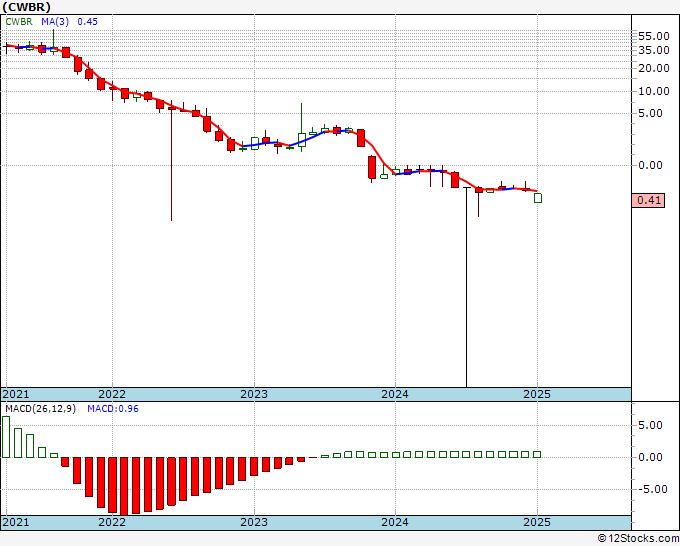Click the 35.00 price axis label

(654, 50)
